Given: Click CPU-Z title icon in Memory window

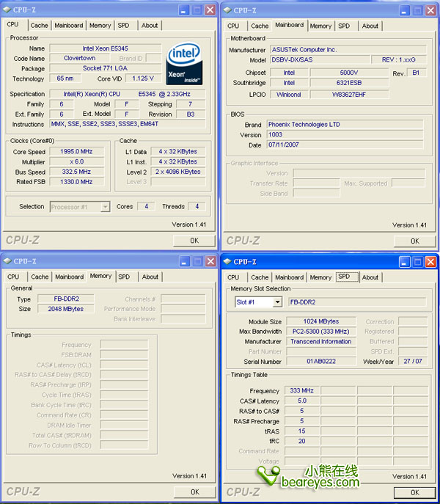Looking at the screenshot, I should pyautogui.click(x=7, y=261).
